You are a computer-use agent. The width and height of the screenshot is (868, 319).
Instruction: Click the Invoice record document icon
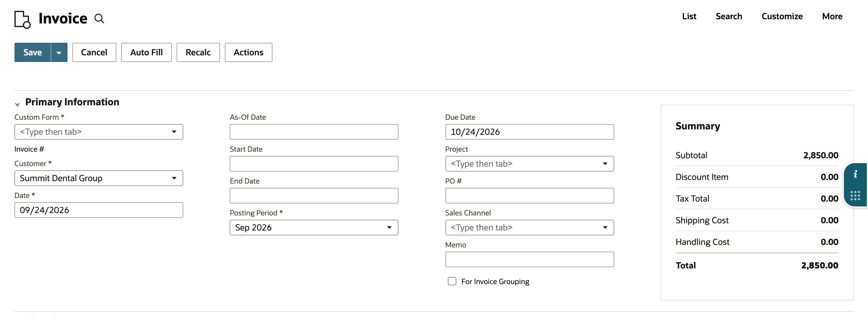tap(23, 20)
